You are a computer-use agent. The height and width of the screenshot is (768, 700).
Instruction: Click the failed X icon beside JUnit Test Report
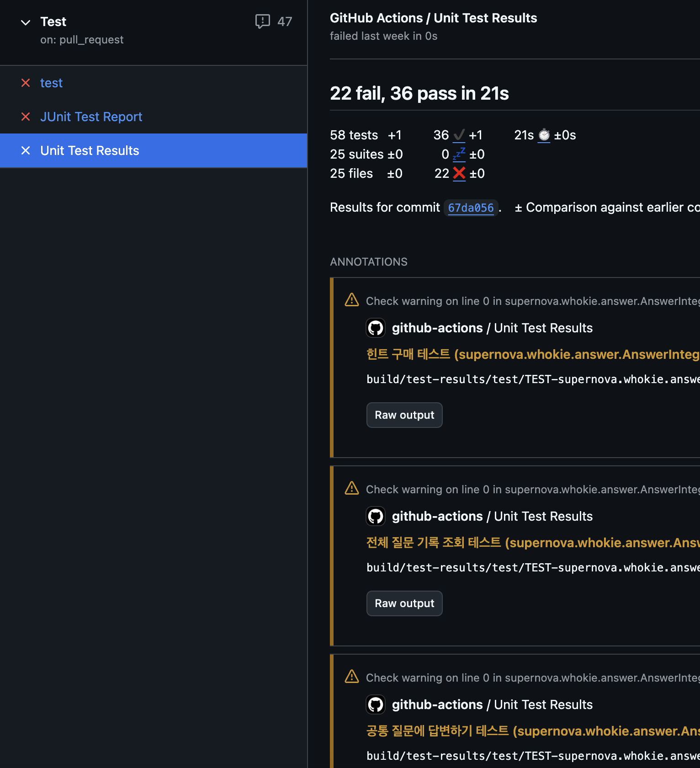click(x=26, y=117)
